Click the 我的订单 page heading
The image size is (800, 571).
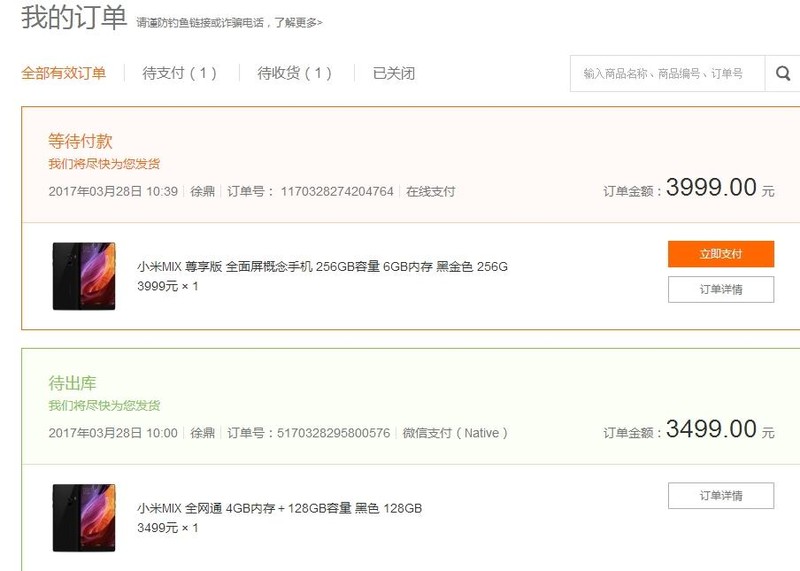pyautogui.click(x=74, y=17)
